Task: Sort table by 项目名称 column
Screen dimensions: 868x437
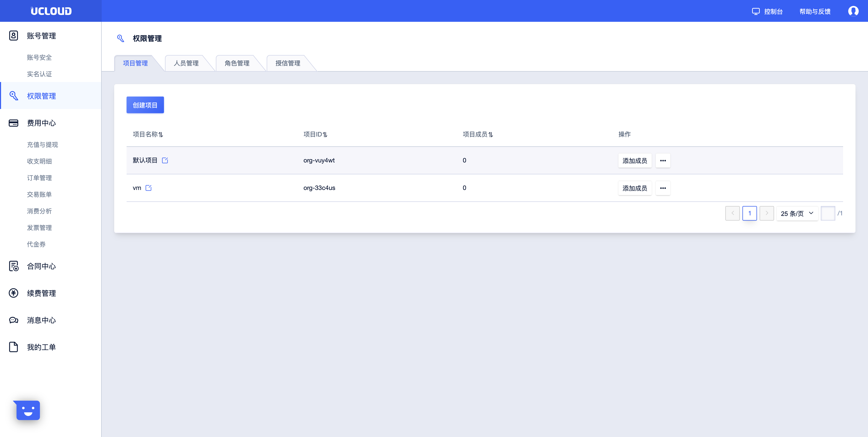Action: coord(161,134)
